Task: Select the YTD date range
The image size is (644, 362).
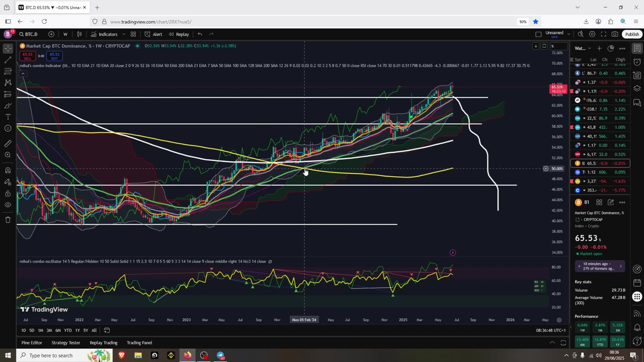Action: (x=67, y=330)
